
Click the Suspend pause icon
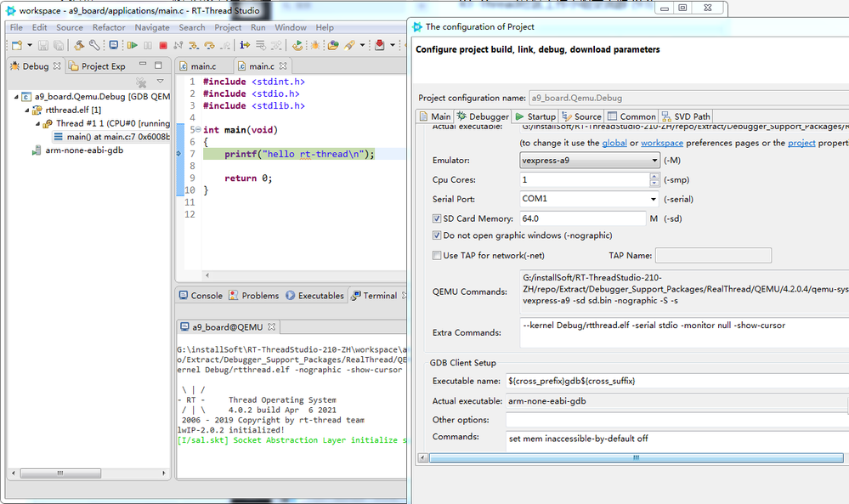click(x=148, y=46)
